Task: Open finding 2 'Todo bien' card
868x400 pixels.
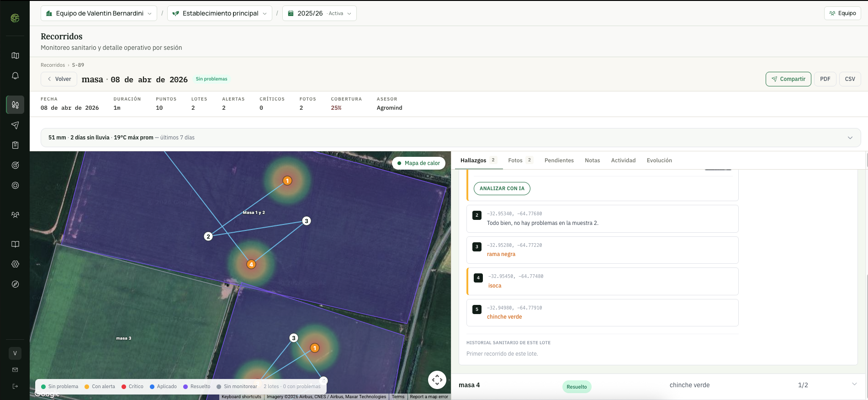Action: pyautogui.click(x=603, y=219)
